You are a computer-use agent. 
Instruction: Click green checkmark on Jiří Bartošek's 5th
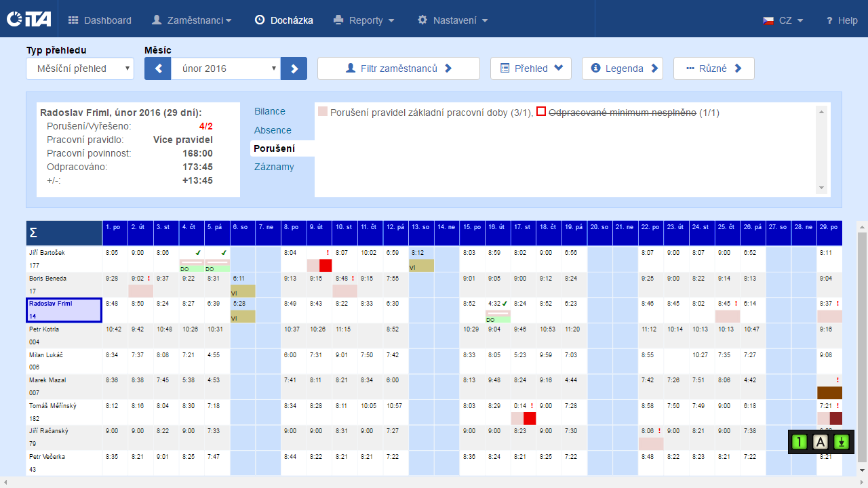224,252
